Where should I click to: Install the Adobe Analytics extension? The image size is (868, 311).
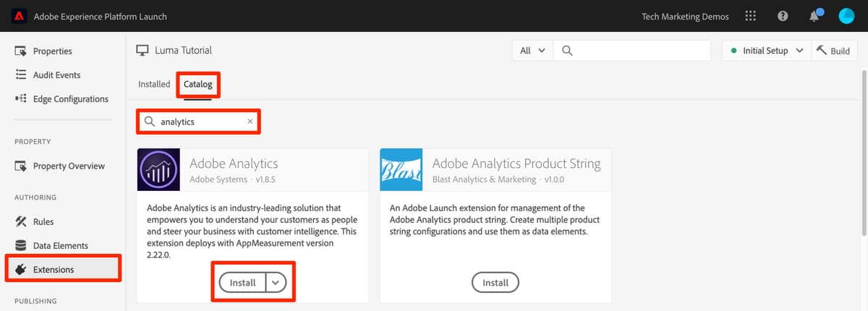tap(243, 283)
